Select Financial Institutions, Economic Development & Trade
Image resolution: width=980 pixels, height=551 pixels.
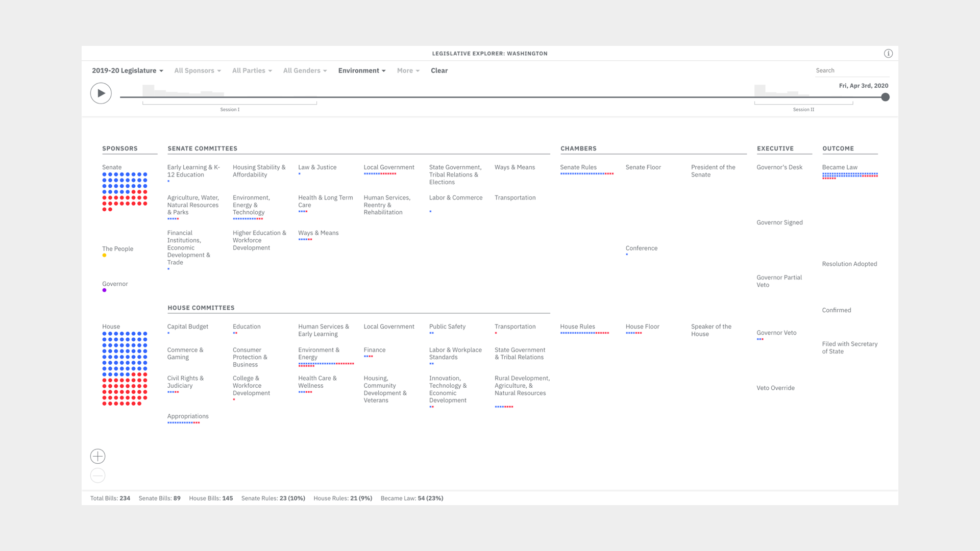pos(189,247)
